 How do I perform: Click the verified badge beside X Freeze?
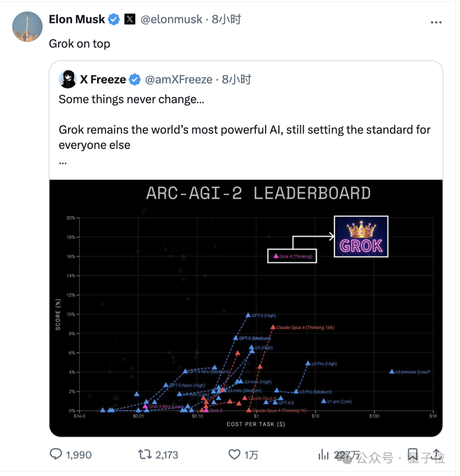pyautogui.click(x=135, y=80)
